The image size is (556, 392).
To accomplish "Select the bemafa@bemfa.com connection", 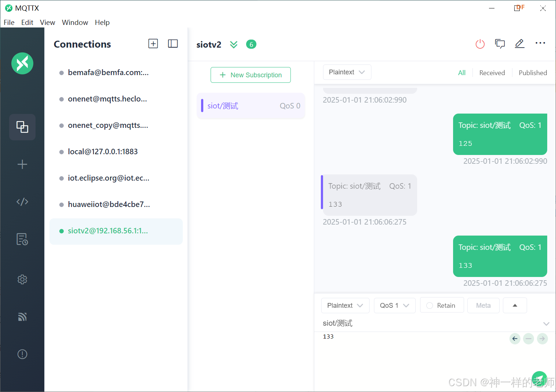I will tap(116, 73).
